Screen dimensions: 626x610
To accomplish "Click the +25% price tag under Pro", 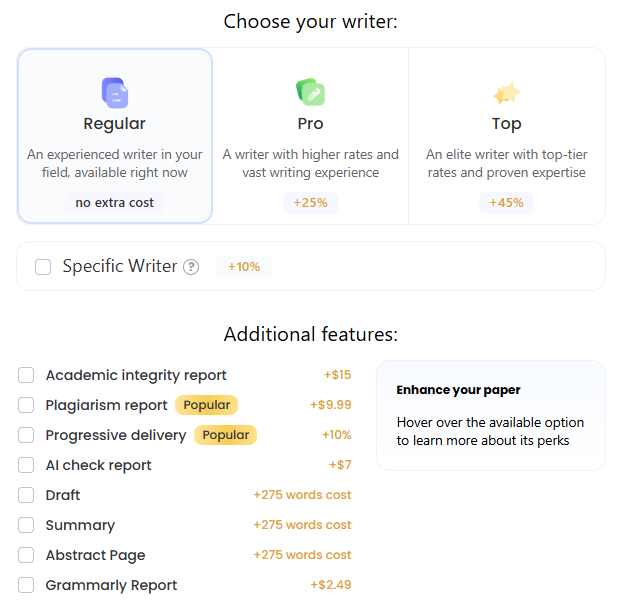I will pos(310,202).
